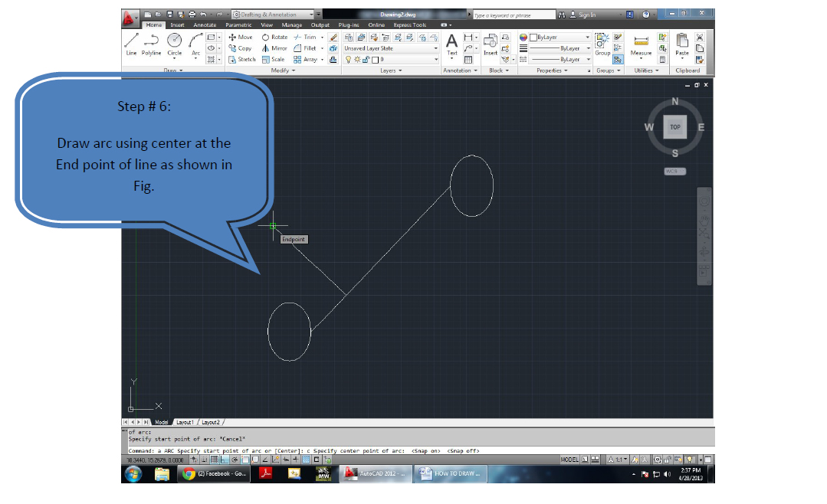This screenshot has height=504, width=827.
Task: Activate the Trim command
Action: click(x=309, y=37)
